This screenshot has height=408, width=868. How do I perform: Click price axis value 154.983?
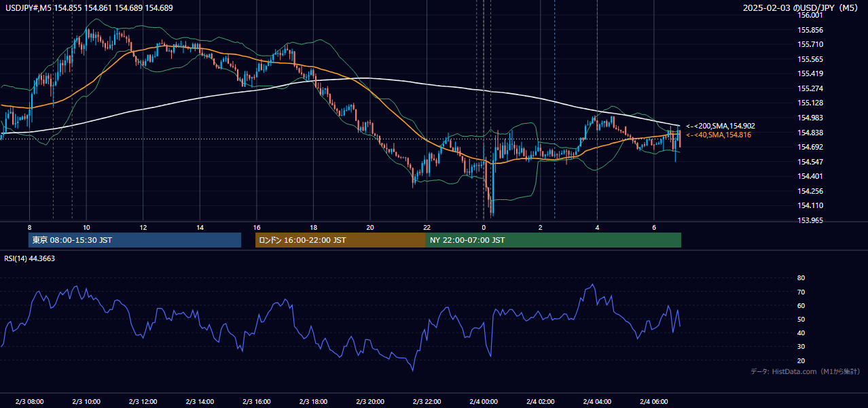click(810, 118)
